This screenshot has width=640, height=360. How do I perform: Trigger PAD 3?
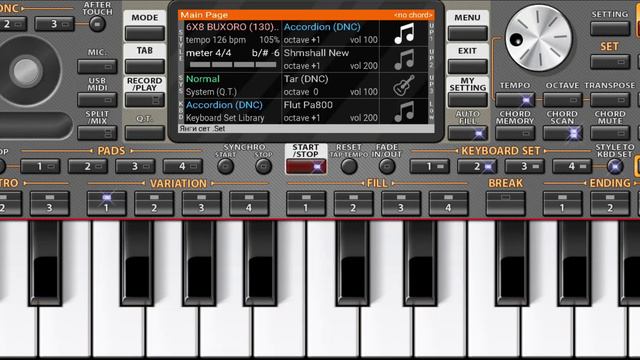click(135, 167)
